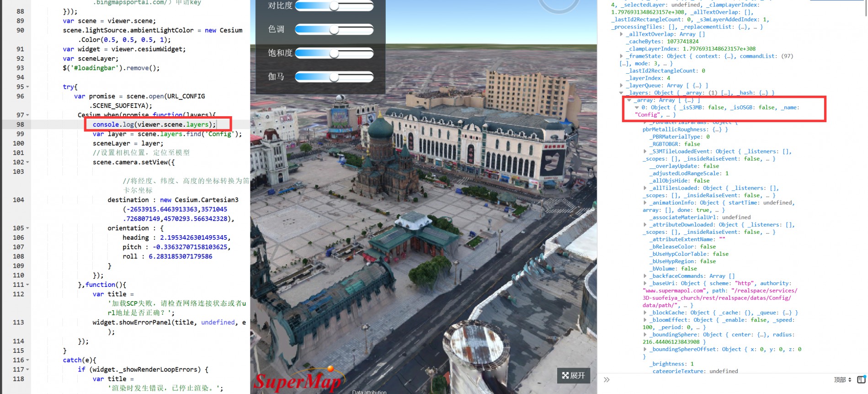Open the 顶部 context selector dropdown
Screen dimensions: 868x394
(x=842, y=380)
